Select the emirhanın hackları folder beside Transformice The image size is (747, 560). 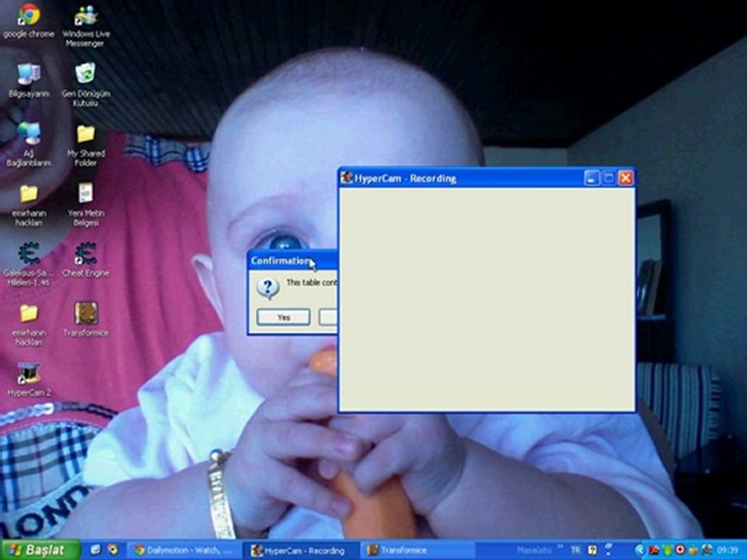(x=29, y=325)
